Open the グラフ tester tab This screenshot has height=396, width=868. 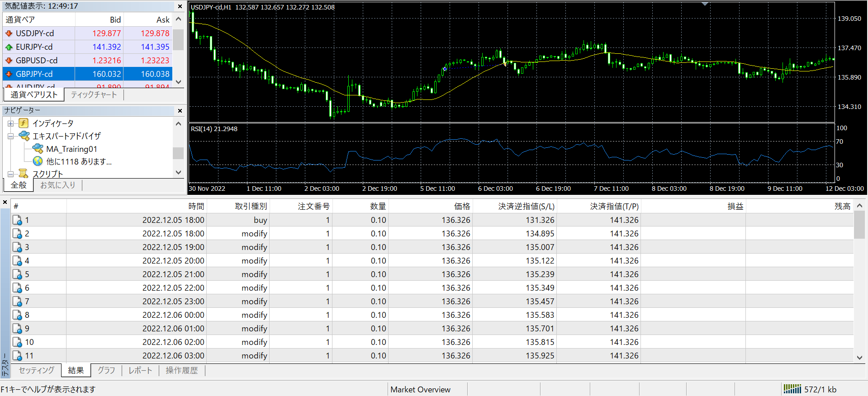pos(106,370)
